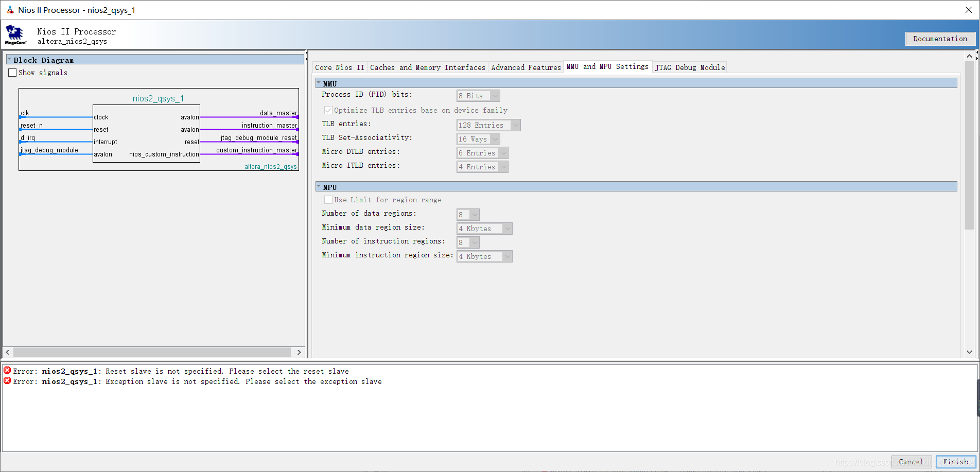Click the custom_instruction_master port label
The width and height of the screenshot is (980, 472).
pos(256,150)
